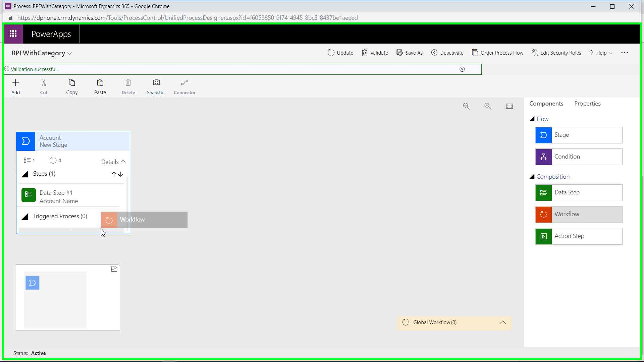The image size is (644, 362).
Task: Switch to the Properties tab
Action: click(587, 104)
